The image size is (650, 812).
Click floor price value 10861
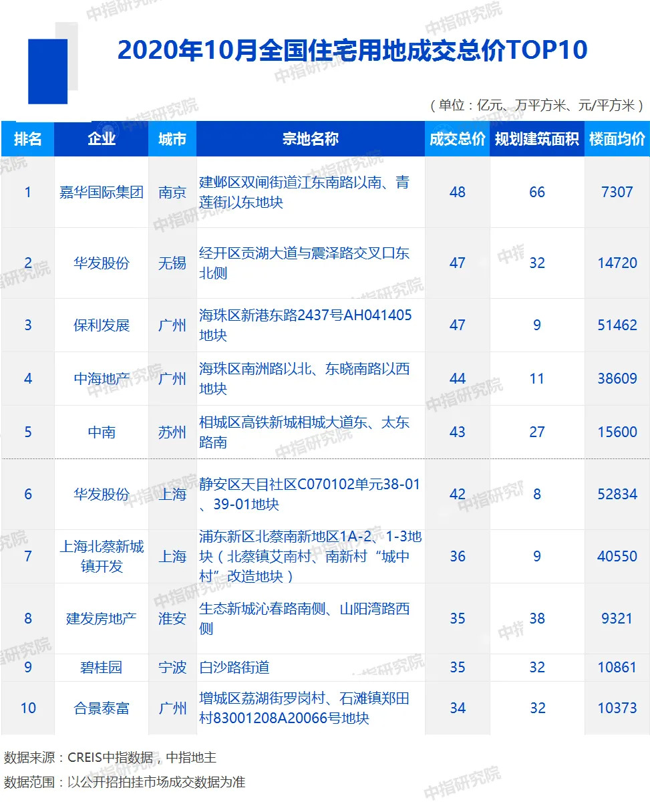click(x=617, y=668)
